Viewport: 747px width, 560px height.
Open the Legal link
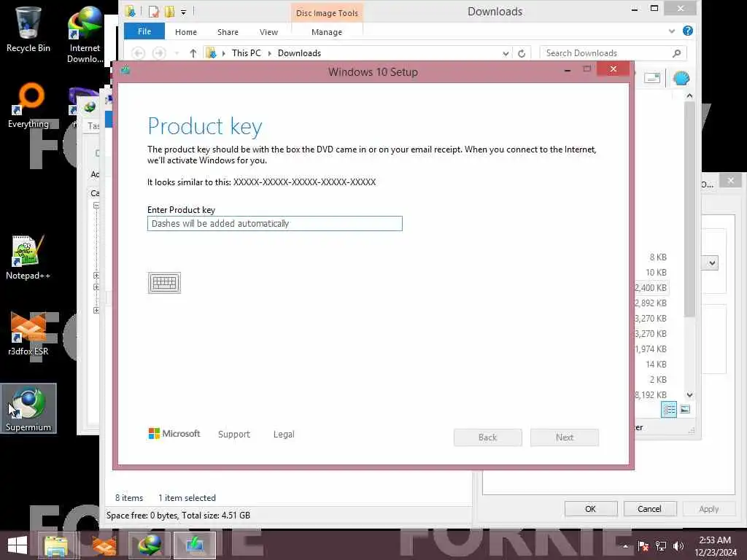click(284, 435)
